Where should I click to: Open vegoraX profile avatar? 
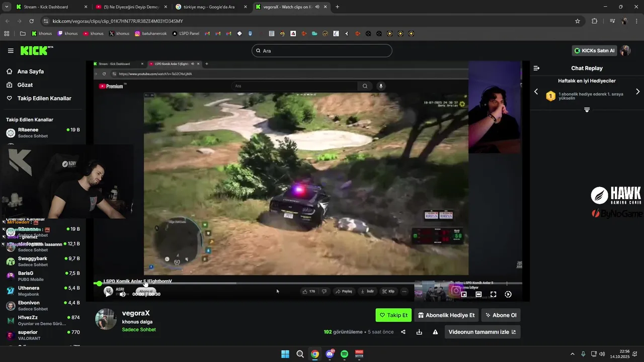pyautogui.click(x=106, y=319)
